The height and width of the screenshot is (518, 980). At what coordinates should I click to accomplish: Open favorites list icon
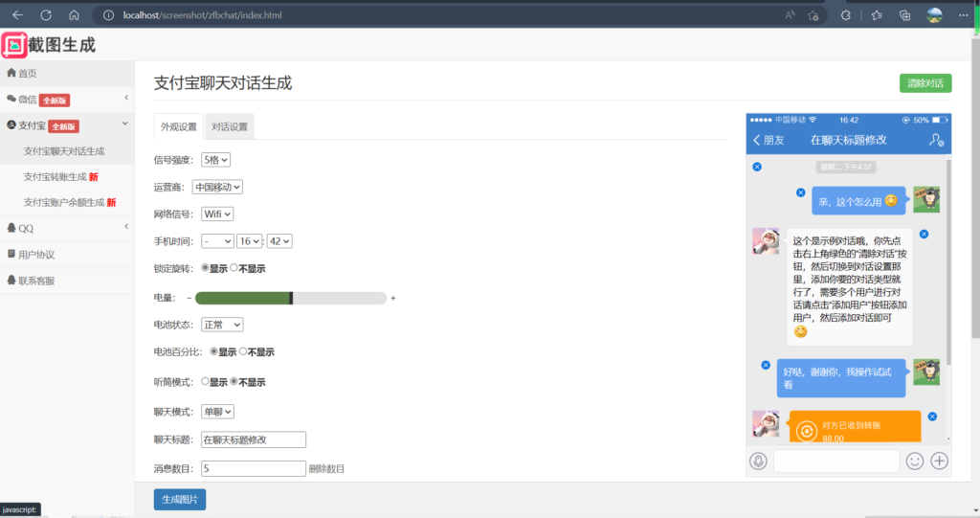click(877, 15)
